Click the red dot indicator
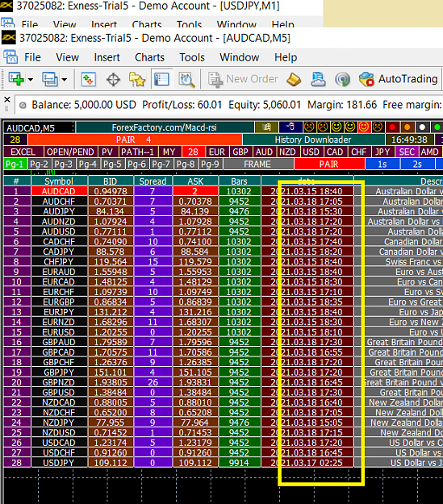Image resolution: width=443 pixels, height=504 pixels. click(x=392, y=127)
